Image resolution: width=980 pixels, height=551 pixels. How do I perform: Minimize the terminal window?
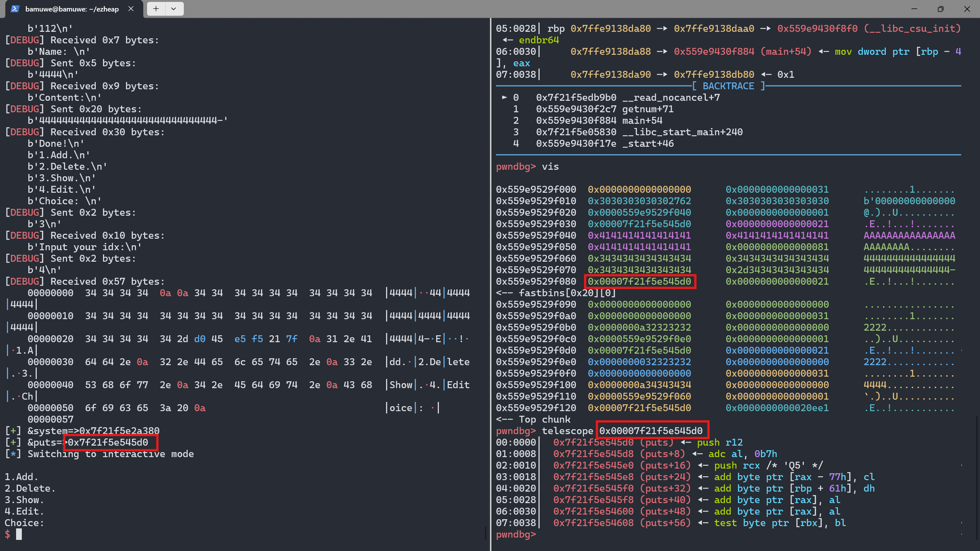[x=914, y=9]
